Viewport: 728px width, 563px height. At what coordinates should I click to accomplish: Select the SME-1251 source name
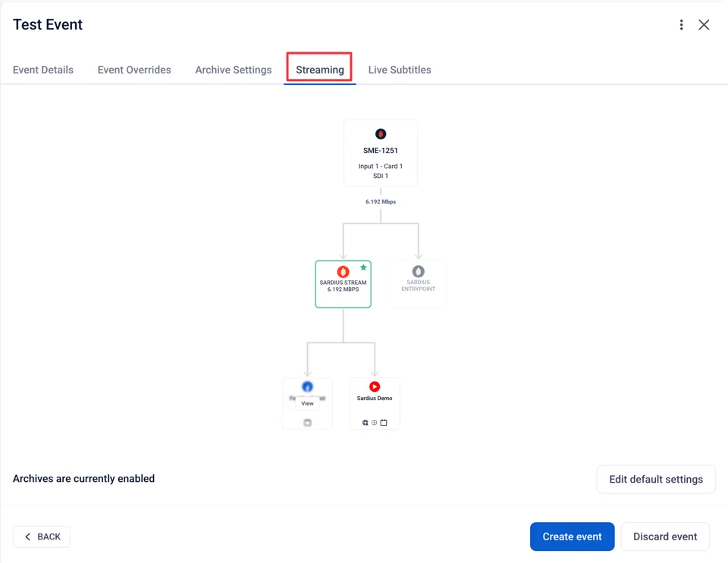[x=381, y=150]
